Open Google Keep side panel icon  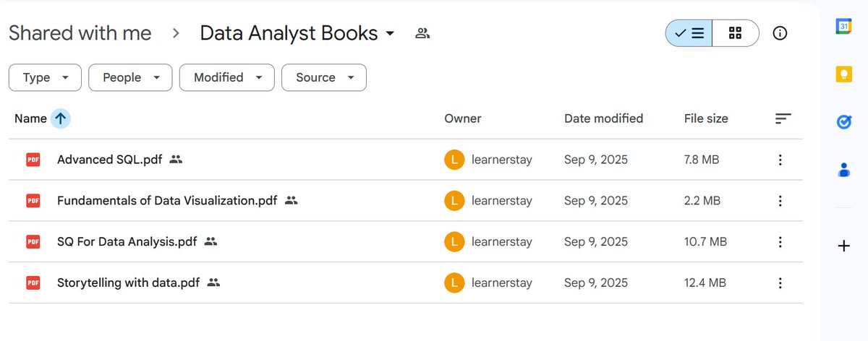pyautogui.click(x=843, y=74)
